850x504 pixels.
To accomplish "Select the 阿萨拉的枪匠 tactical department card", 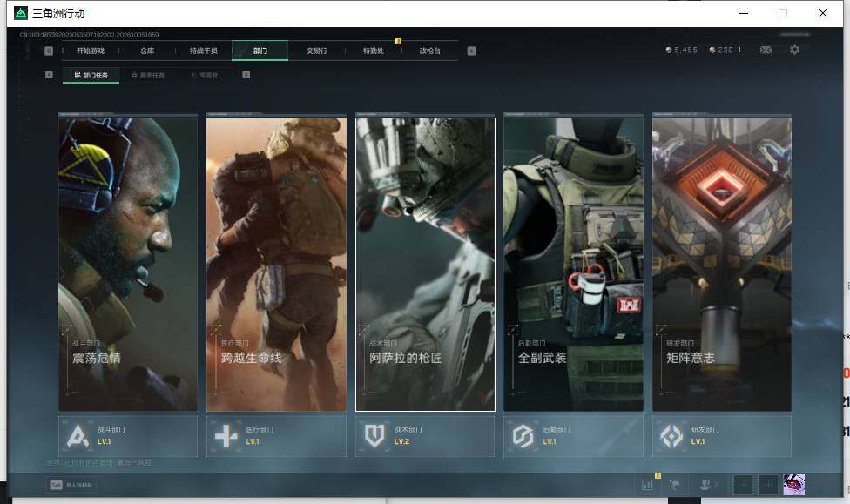I will pos(425,264).
